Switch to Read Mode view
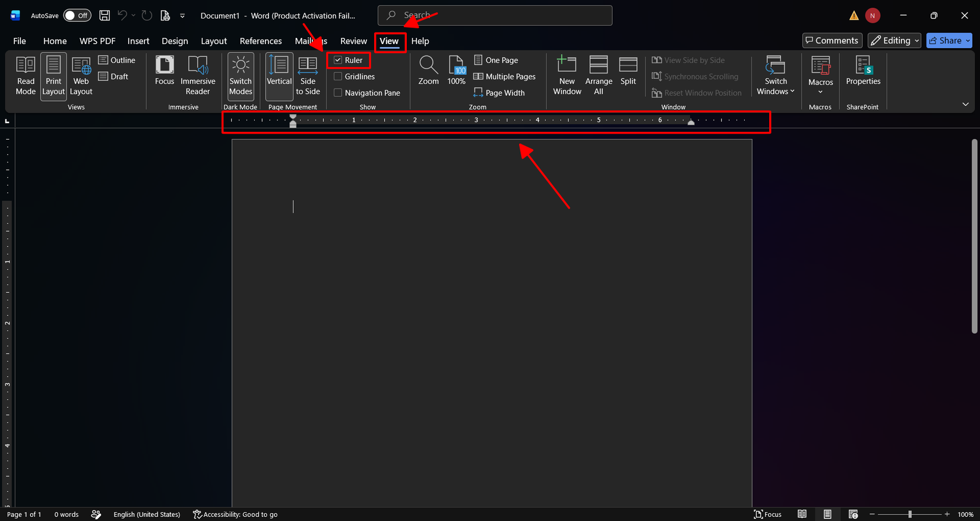Viewport: 980px width, 521px height. pyautogui.click(x=26, y=76)
